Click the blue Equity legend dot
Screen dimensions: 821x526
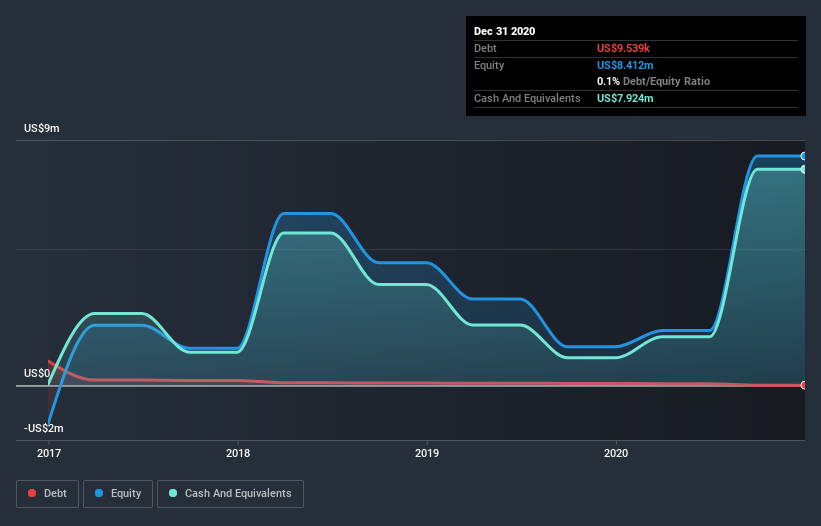coord(99,493)
